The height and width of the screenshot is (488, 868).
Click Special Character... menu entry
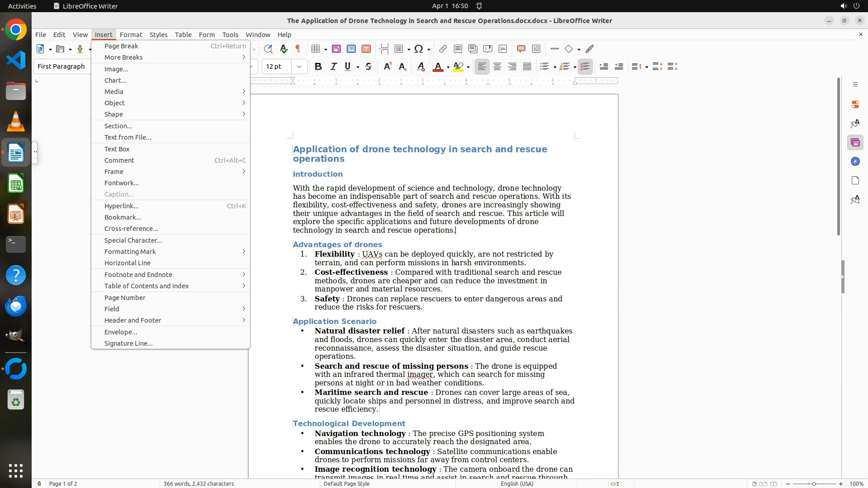click(133, 240)
